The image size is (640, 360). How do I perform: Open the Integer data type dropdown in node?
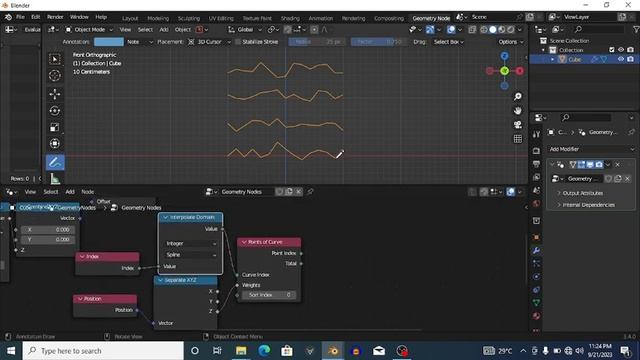pyautogui.click(x=190, y=243)
